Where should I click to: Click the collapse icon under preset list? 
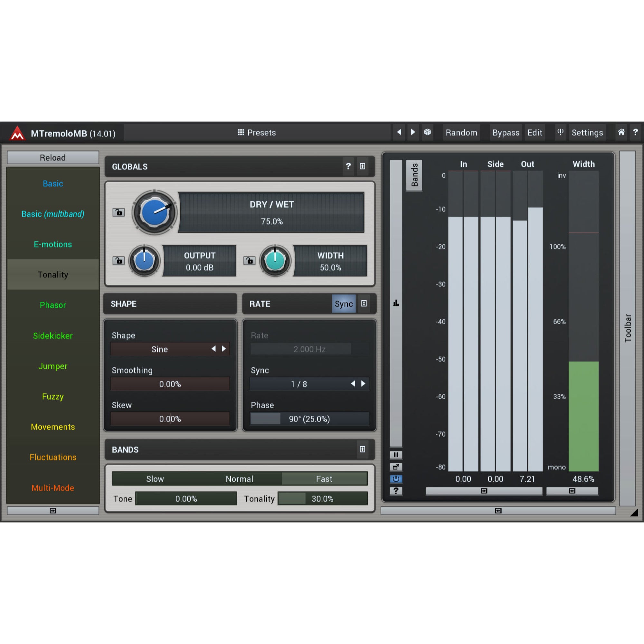coord(53,511)
